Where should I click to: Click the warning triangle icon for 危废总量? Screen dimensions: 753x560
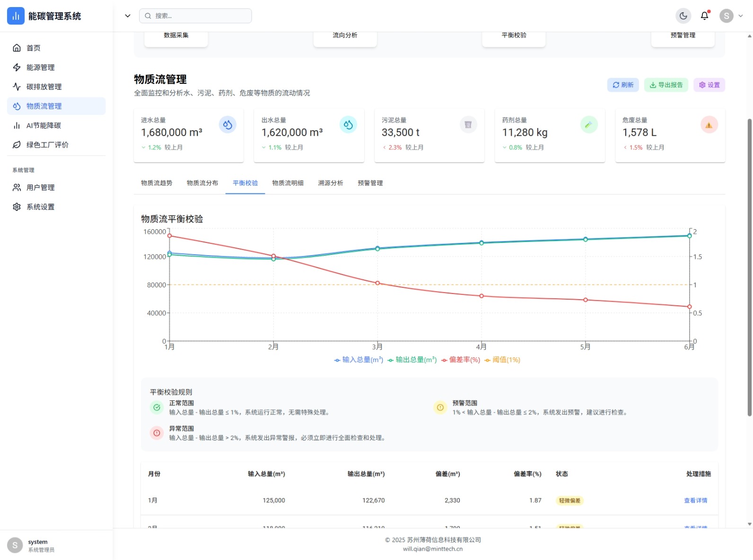(x=709, y=125)
